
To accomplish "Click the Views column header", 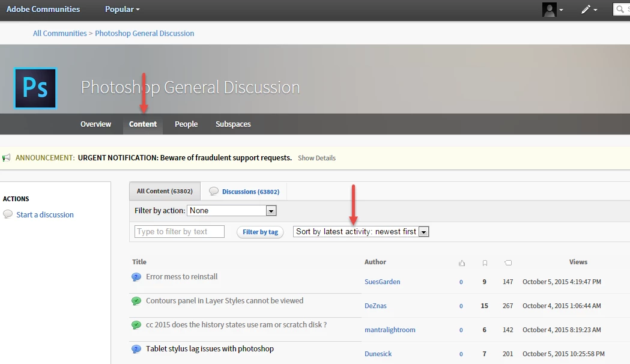I will point(578,262).
